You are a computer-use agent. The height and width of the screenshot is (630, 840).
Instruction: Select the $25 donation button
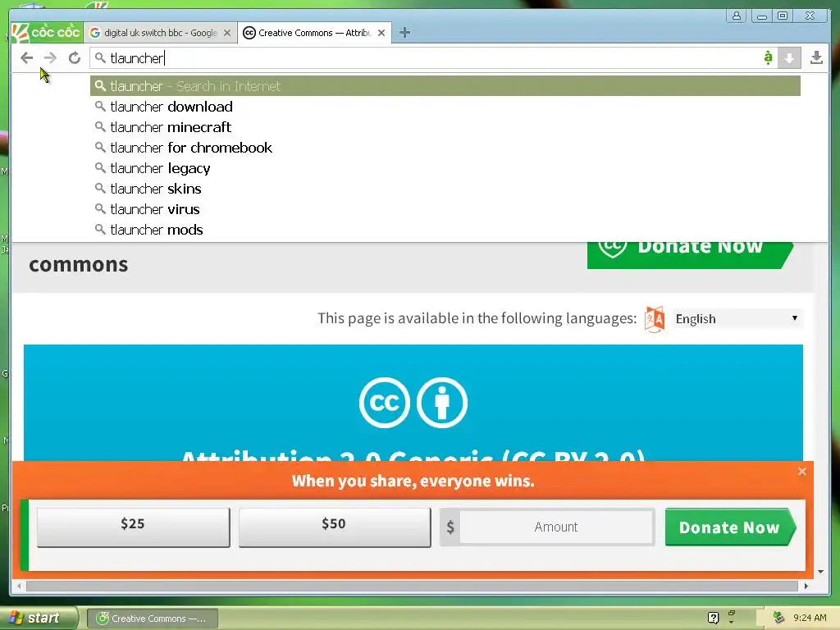pyautogui.click(x=134, y=527)
